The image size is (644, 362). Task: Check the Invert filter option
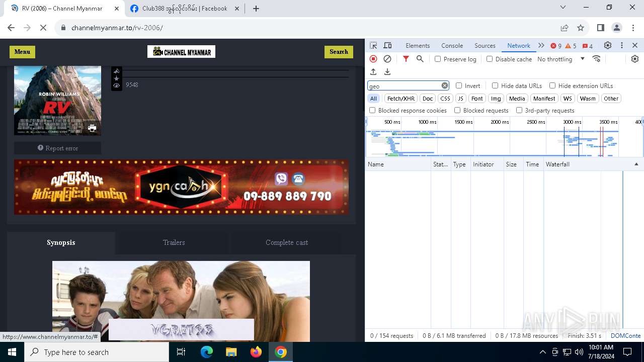click(459, 85)
